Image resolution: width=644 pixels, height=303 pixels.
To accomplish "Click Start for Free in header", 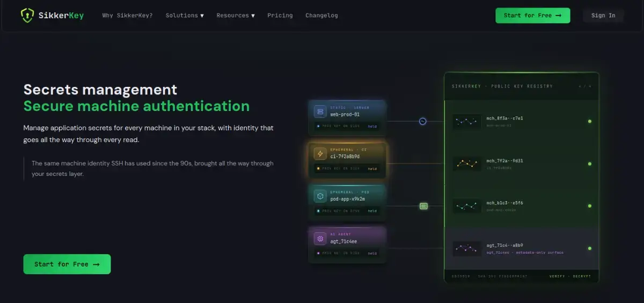I will (532, 16).
